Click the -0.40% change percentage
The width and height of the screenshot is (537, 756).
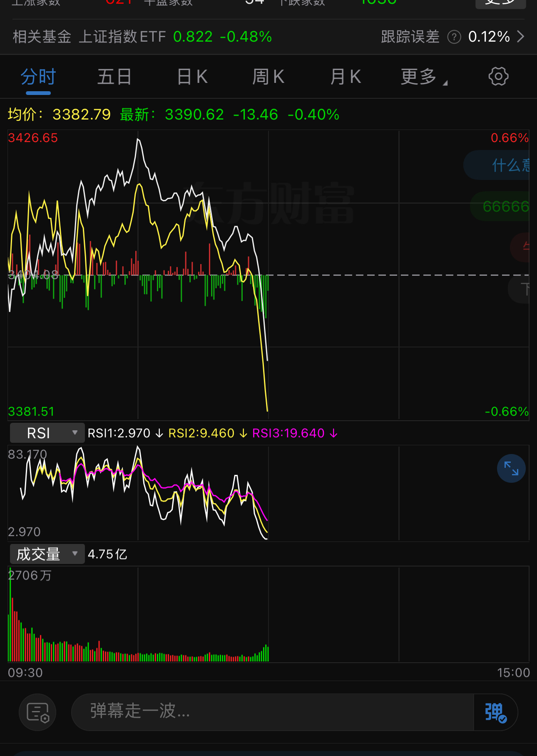[x=313, y=114]
